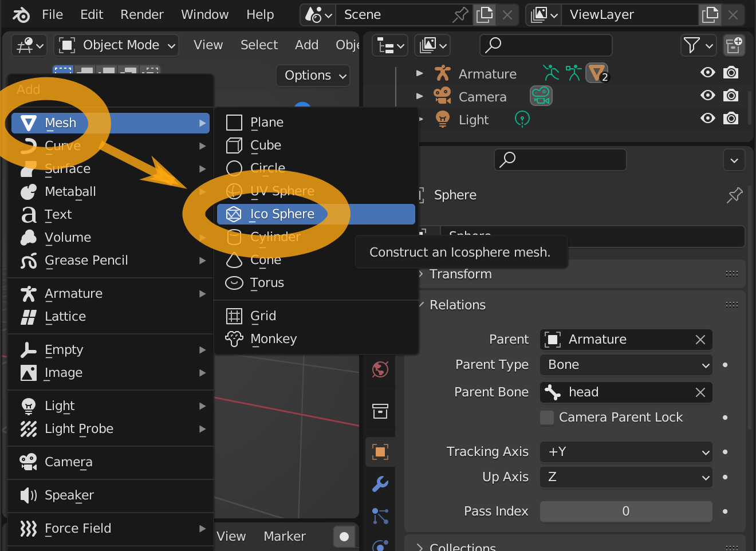Image resolution: width=756 pixels, height=551 pixels.
Task: Disable the Light in renders
Action: tap(731, 119)
